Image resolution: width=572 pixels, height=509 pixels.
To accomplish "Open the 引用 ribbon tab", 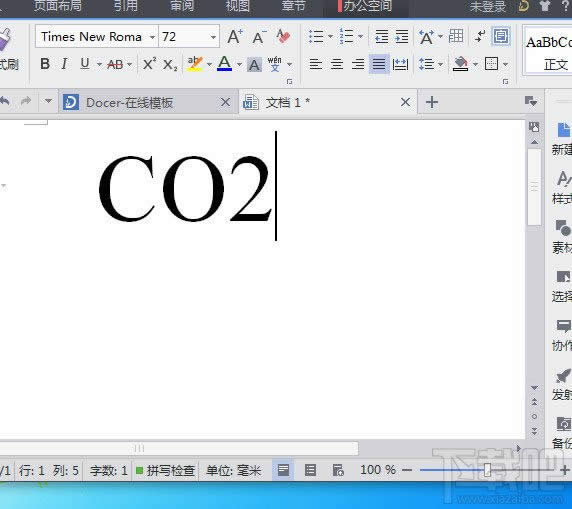I will tap(126, 5).
